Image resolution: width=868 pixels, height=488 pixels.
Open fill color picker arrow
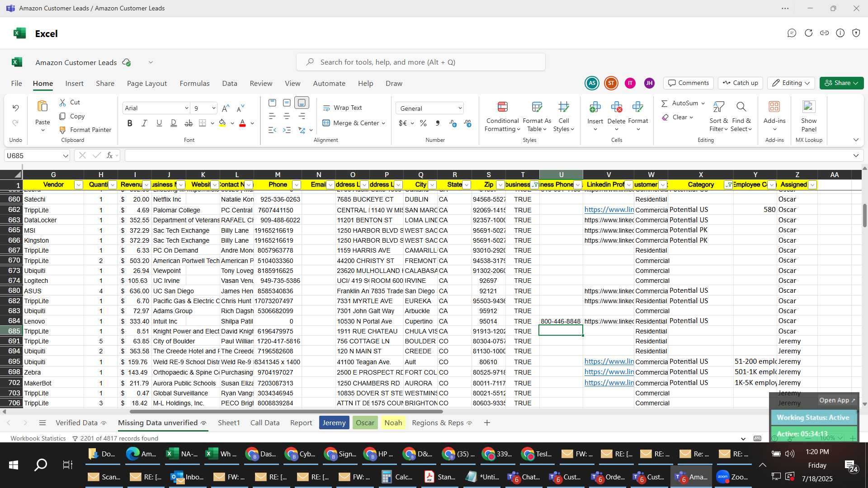pyautogui.click(x=232, y=123)
